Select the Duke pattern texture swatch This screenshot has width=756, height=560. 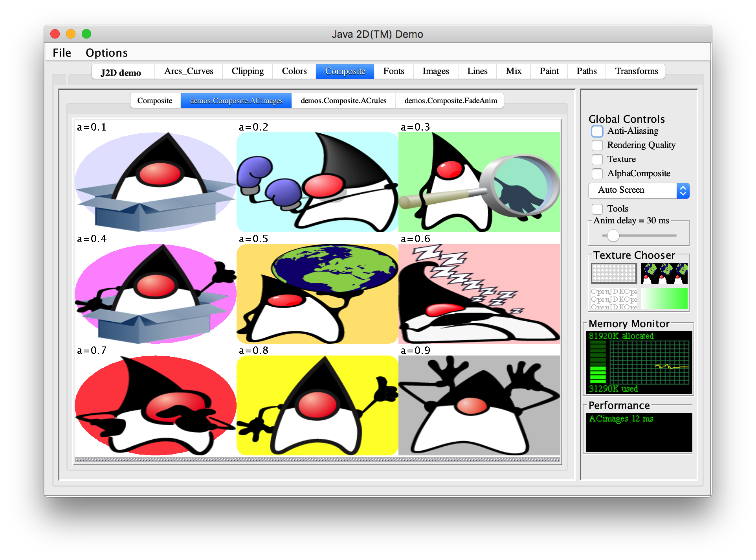(664, 273)
